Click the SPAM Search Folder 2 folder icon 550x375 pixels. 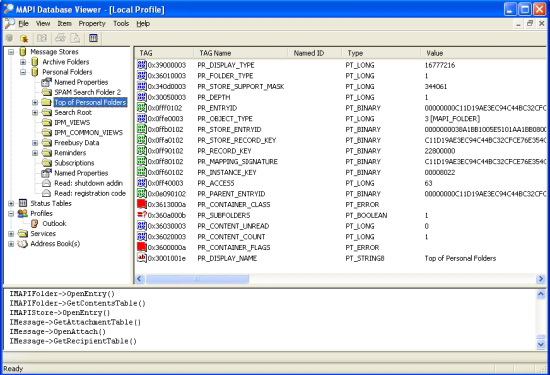pyautogui.click(x=46, y=92)
